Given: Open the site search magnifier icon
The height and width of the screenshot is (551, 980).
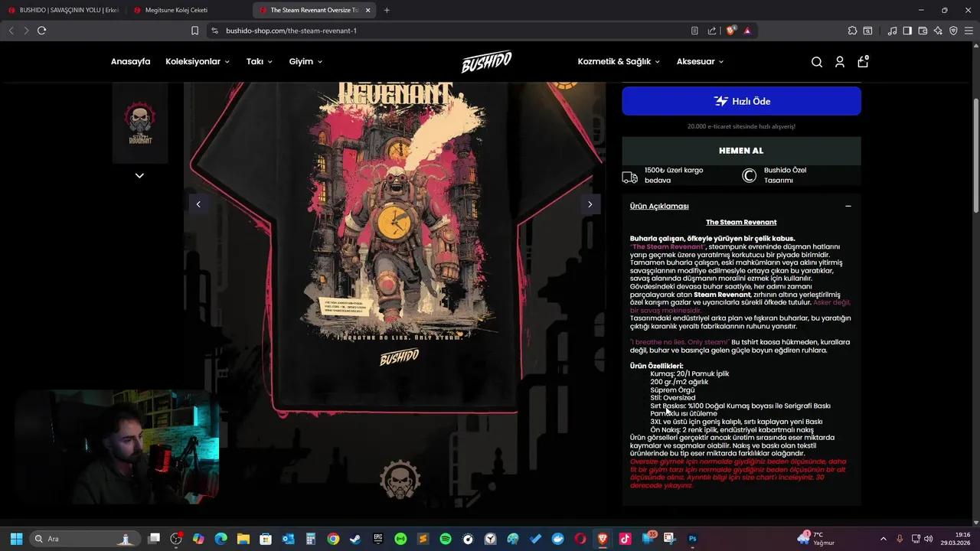Looking at the screenshot, I should pyautogui.click(x=817, y=62).
